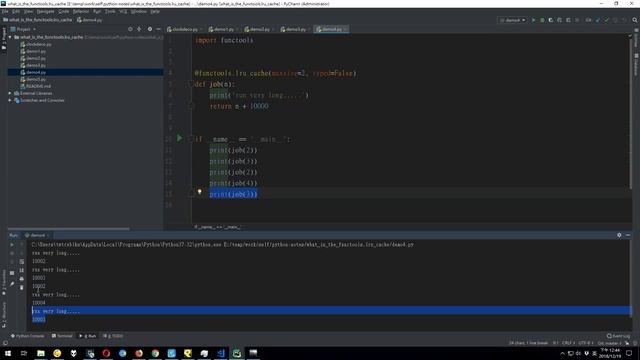Print the Run console output printer icon
640x360 pixels.
click(x=22, y=279)
